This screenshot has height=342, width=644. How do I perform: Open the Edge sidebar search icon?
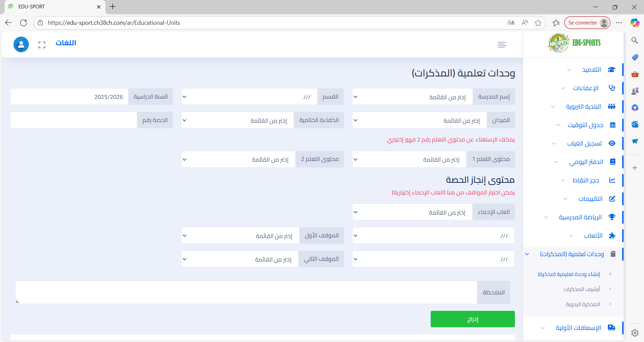[x=635, y=41]
